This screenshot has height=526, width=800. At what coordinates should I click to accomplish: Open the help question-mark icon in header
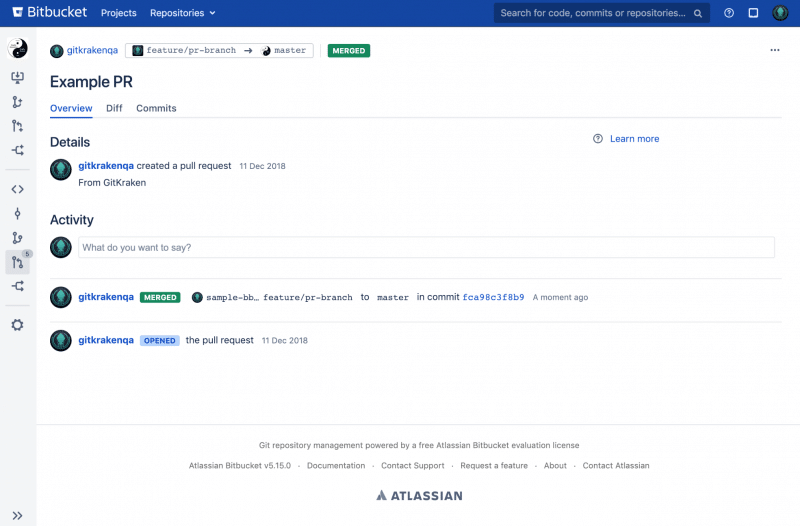[729, 13]
